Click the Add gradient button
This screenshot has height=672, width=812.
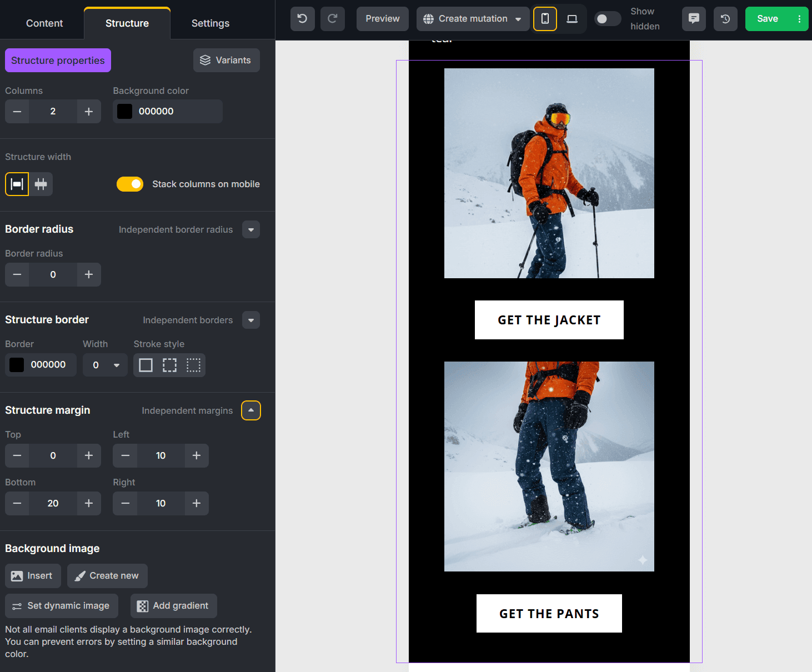173,606
